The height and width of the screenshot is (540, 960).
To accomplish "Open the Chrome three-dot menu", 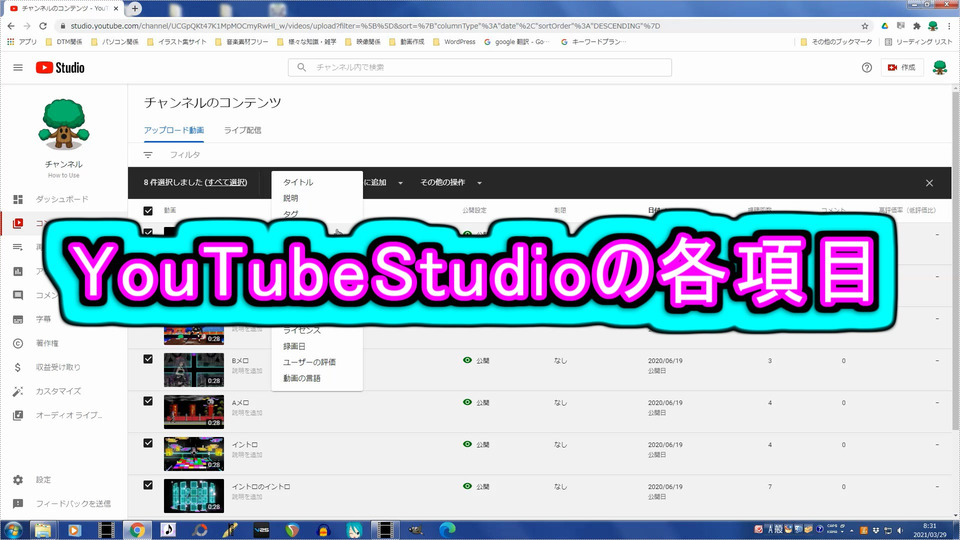I will click(949, 26).
